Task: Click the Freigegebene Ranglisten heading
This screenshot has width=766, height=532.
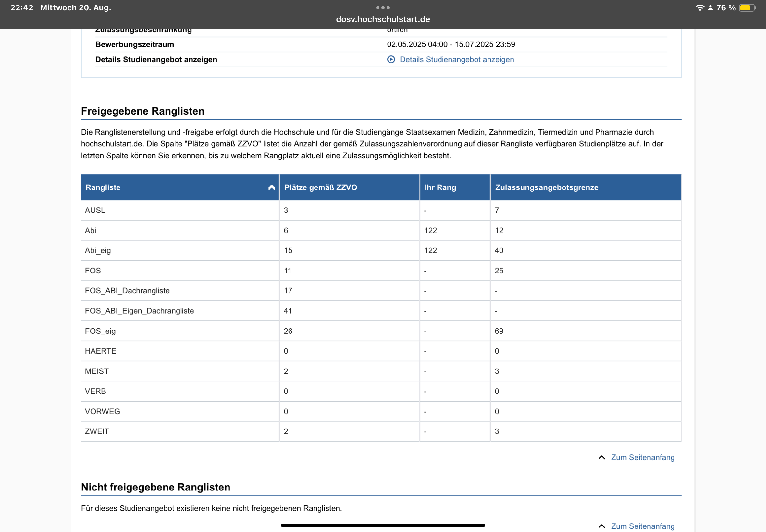Action: [143, 111]
